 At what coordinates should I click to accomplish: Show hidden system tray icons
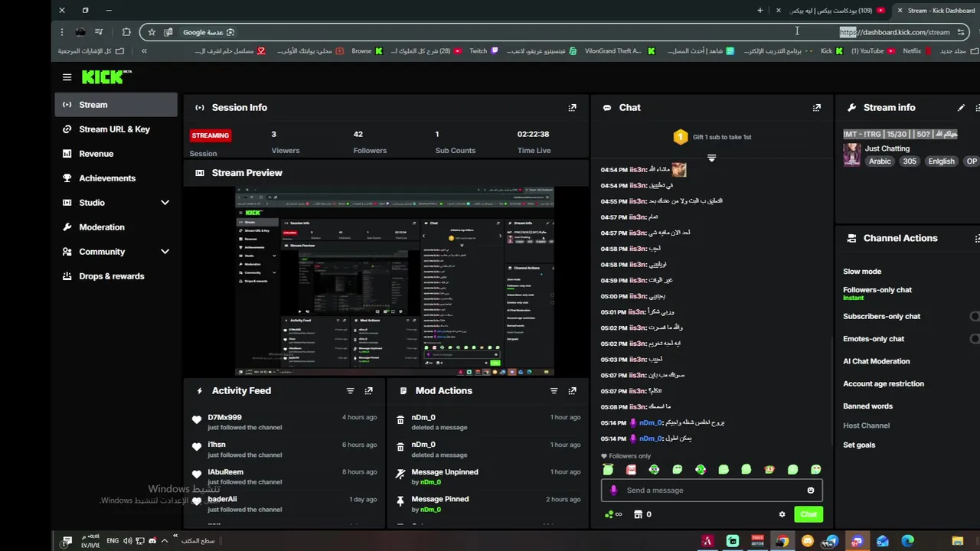coord(164,541)
